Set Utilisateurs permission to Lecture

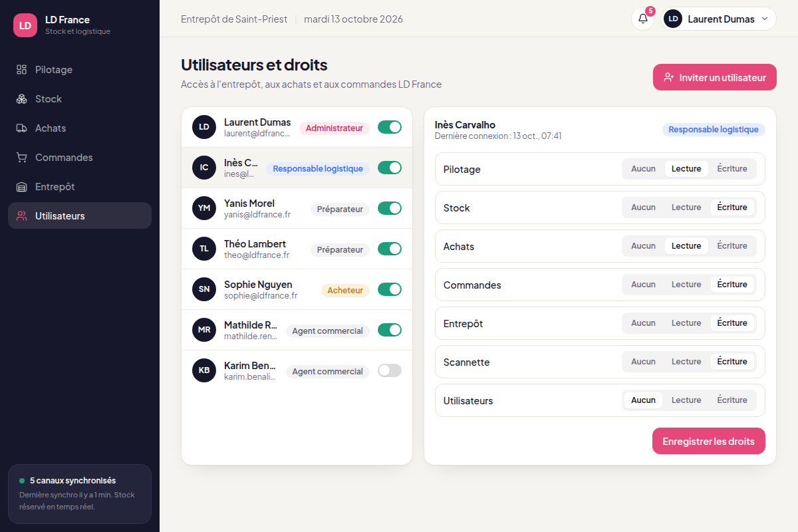click(686, 400)
